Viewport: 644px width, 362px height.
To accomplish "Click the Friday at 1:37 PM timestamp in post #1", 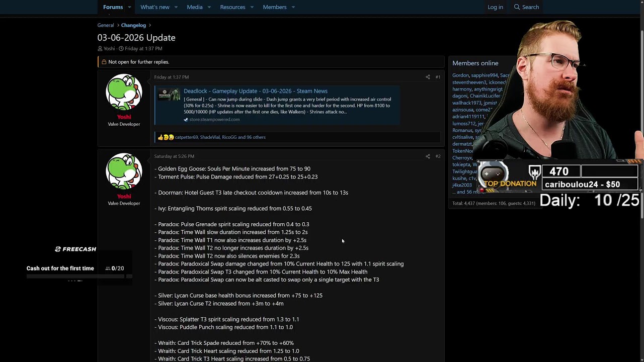I will 172,77.
